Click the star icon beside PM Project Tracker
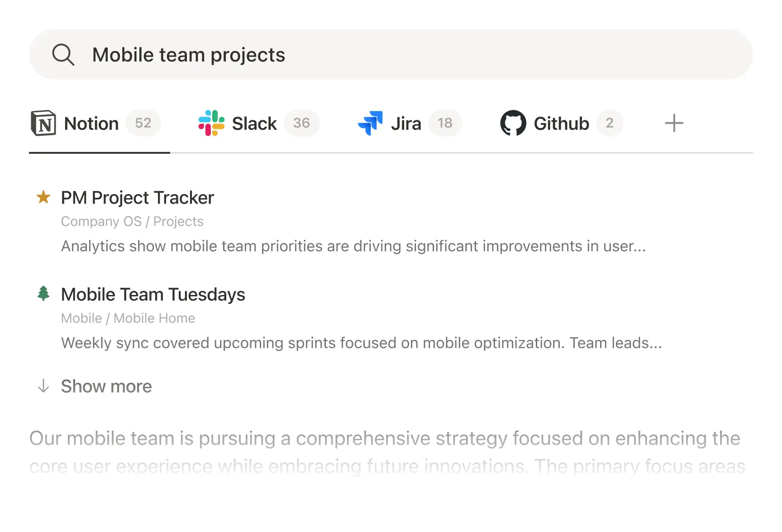 (x=43, y=197)
